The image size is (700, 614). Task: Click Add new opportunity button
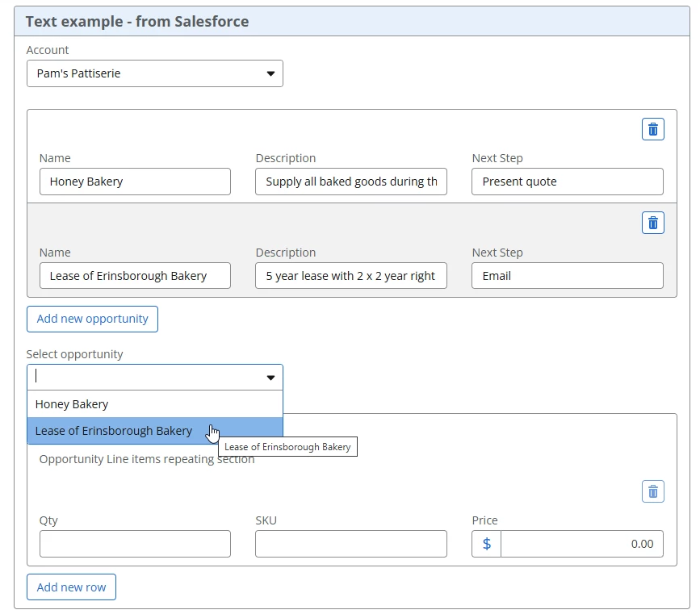click(x=92, y=319)
